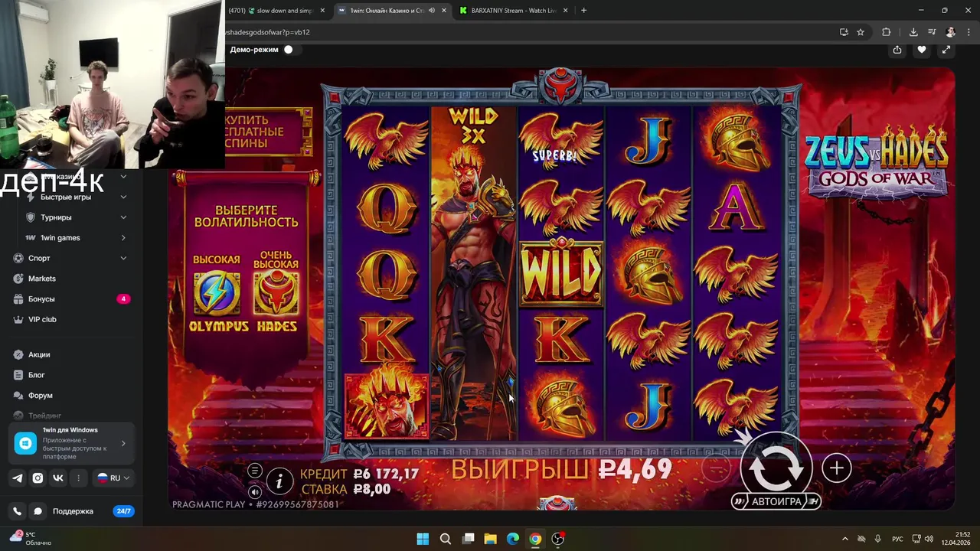Screen dimensions: 980x551
Task: Expand the game to fullscreen
Action: [x=946, y=50]
